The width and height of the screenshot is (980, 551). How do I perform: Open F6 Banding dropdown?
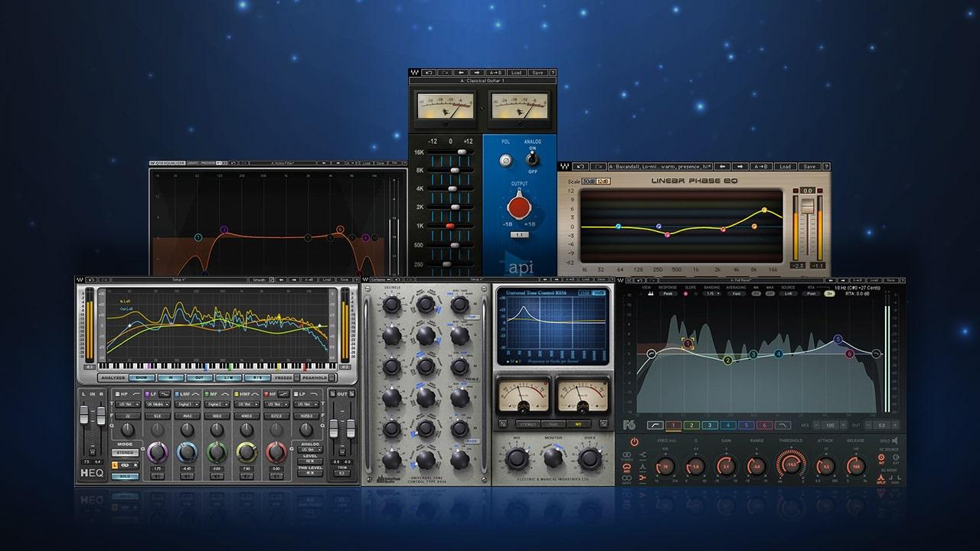pos(713,293)
